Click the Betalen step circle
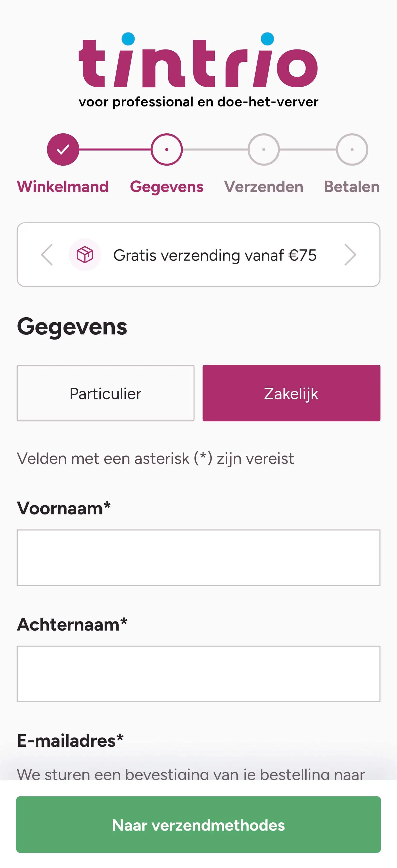 click(x=352, y=149)
